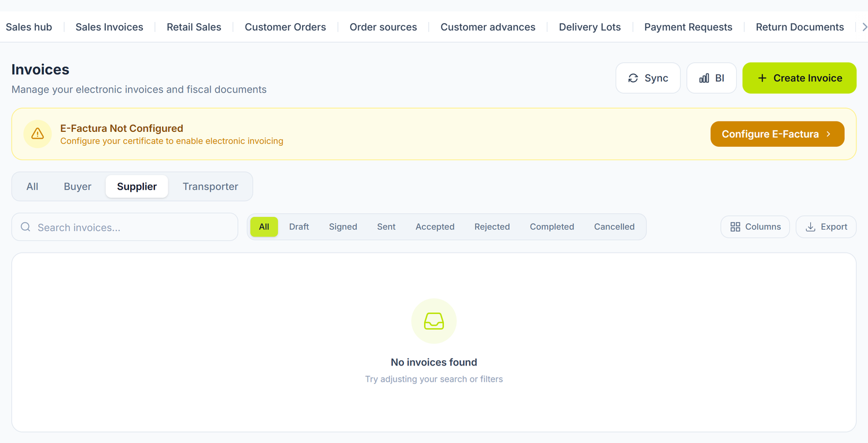Click the Sync button

tap(648, 78)
